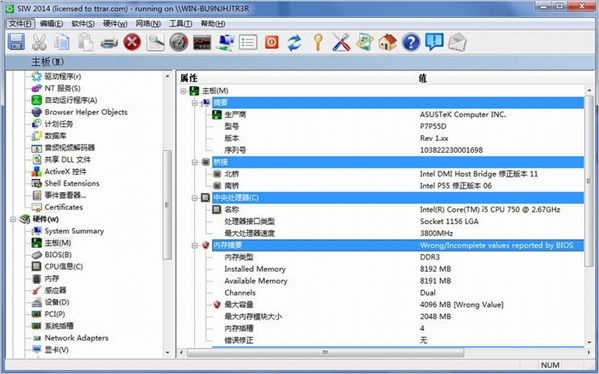Click the blue refresh arrows icon
599x374 pixels.
tap(295, 42)
